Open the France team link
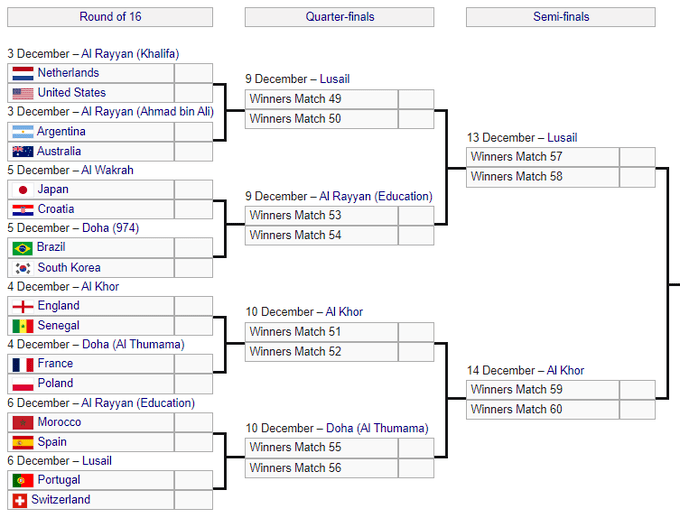680x518 pixels. click(55, 364)
